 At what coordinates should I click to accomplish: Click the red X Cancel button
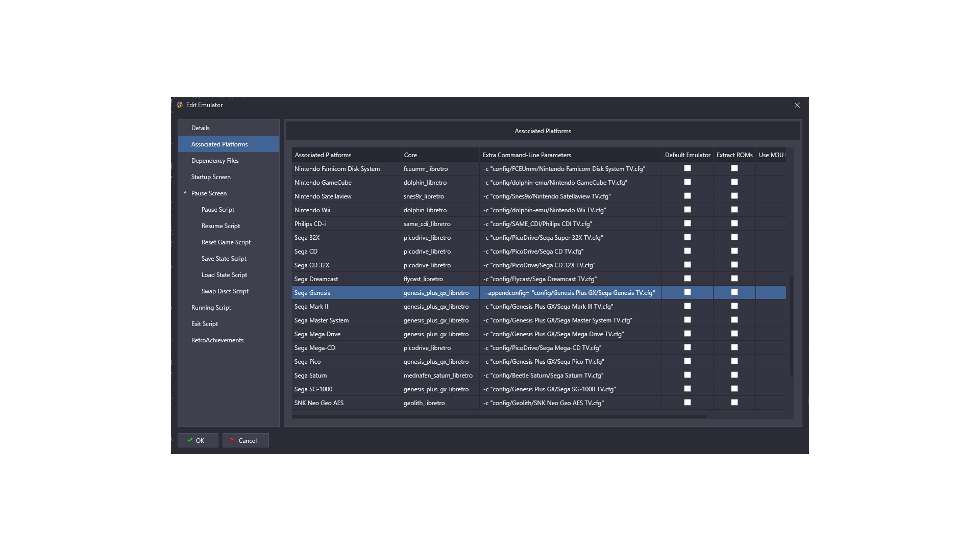[246, 440]
